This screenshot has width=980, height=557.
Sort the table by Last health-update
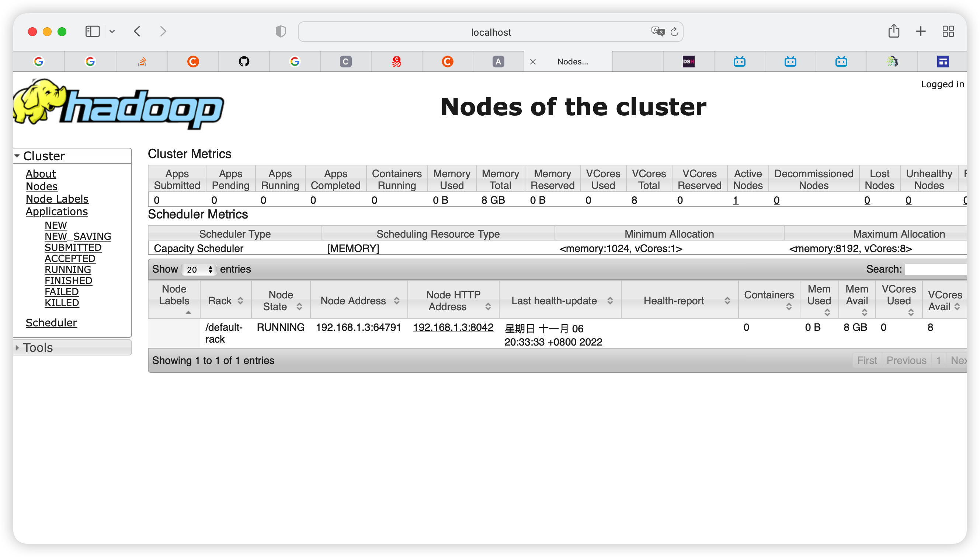[560, 301]
